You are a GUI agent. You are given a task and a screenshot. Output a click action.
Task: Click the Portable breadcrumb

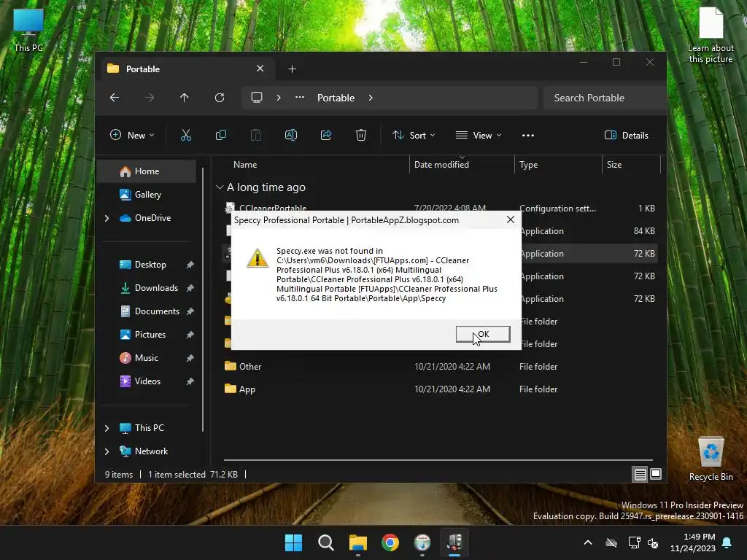(336, 98)
